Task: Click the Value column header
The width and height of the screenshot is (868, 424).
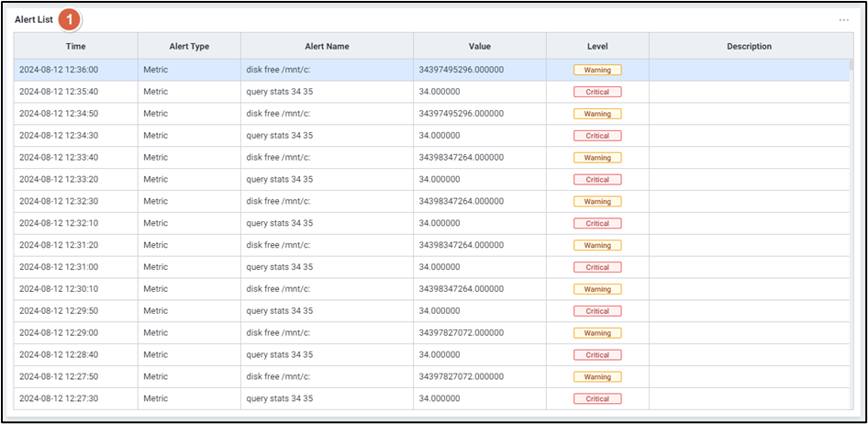Action: point(479,47)
